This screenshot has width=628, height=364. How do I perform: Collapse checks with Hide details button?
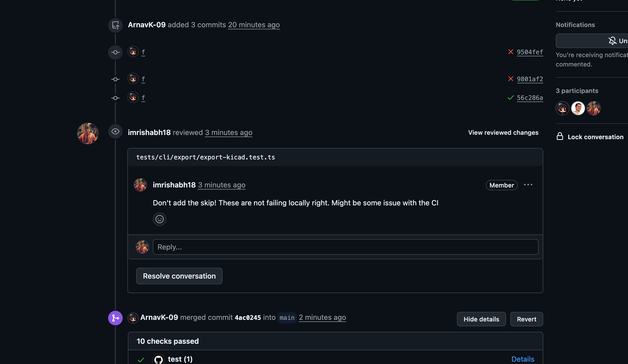click(x=481, y=319)
